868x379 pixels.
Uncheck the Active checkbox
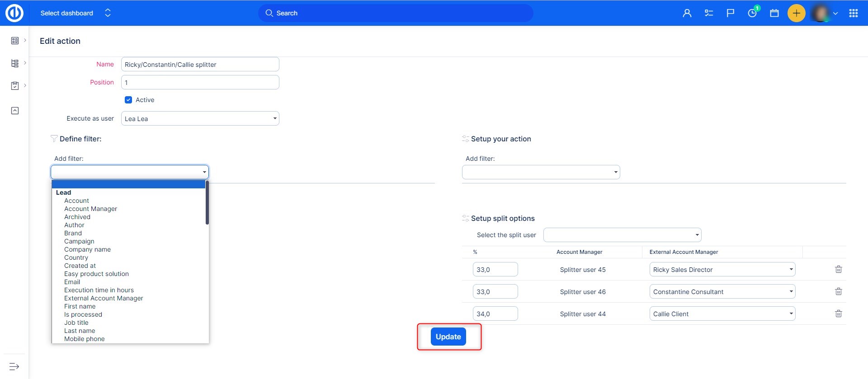[128, 100]
